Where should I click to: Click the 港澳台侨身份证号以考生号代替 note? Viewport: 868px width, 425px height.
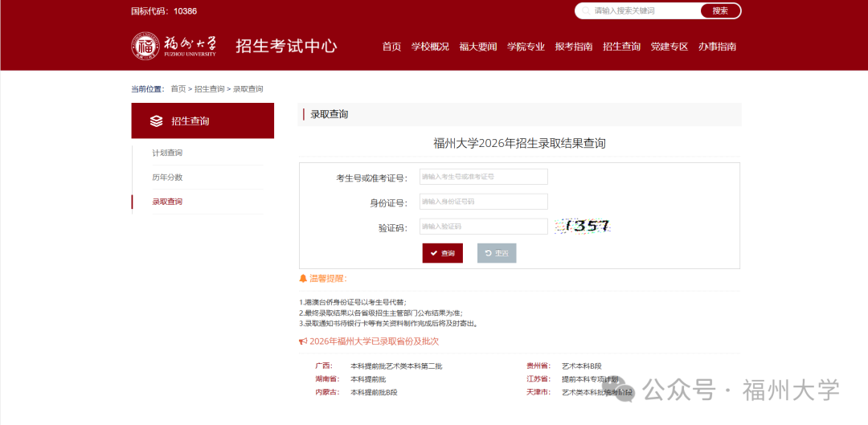[x=353, y=302]
